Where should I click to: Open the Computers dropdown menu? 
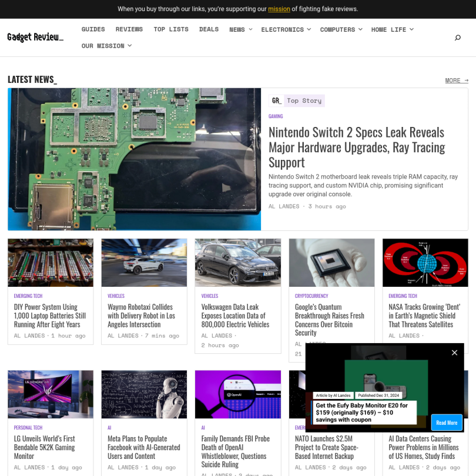coord(341,29)
